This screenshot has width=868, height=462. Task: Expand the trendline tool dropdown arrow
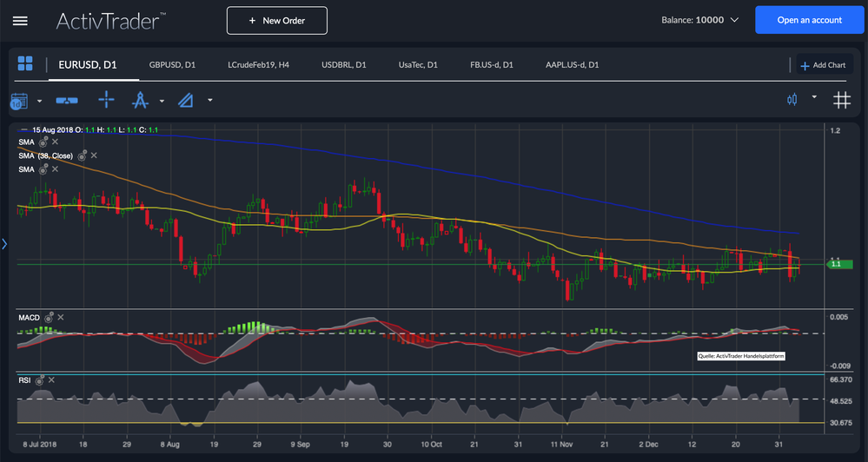209,100
